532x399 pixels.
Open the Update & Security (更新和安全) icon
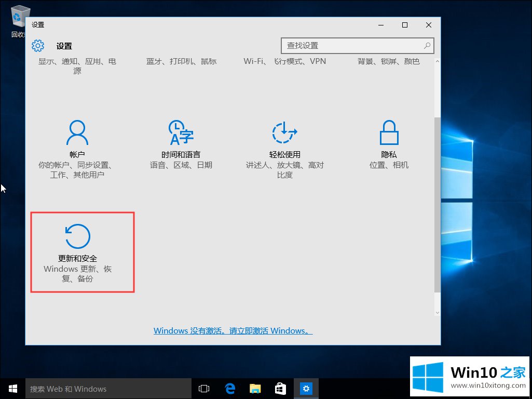(78, 236)
